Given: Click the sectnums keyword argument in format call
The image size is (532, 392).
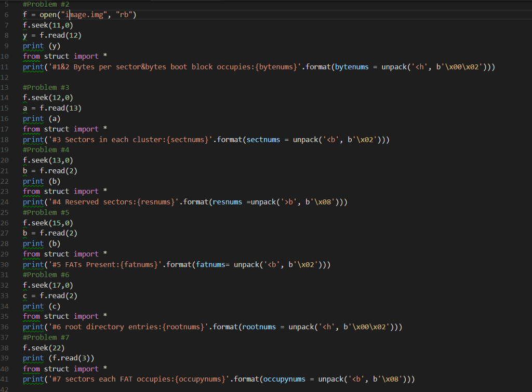Looking at the screenshot, I should pos(263,140).
